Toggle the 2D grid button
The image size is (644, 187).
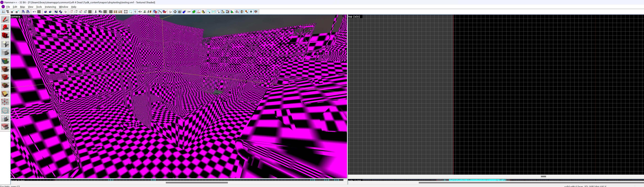pos(3,12)
